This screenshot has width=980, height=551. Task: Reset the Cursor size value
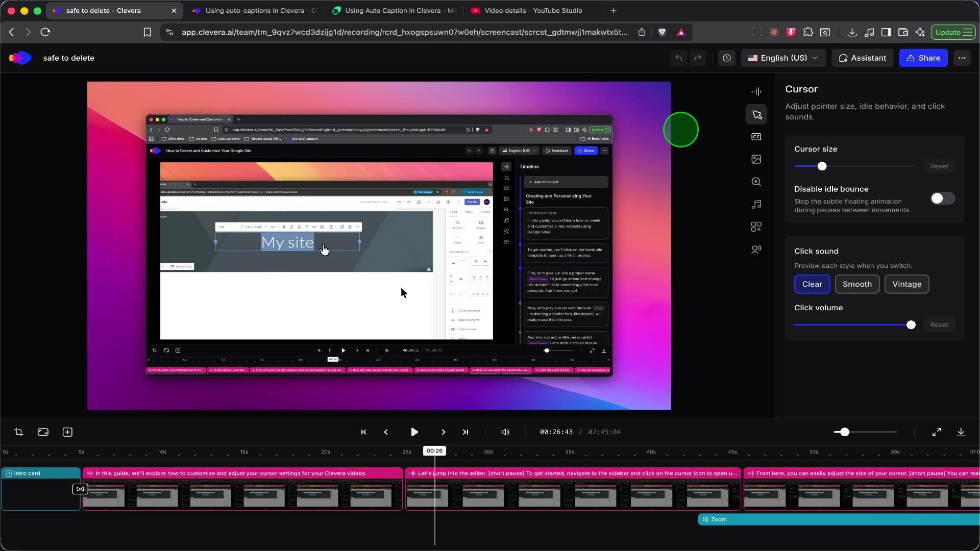[939, 166]
